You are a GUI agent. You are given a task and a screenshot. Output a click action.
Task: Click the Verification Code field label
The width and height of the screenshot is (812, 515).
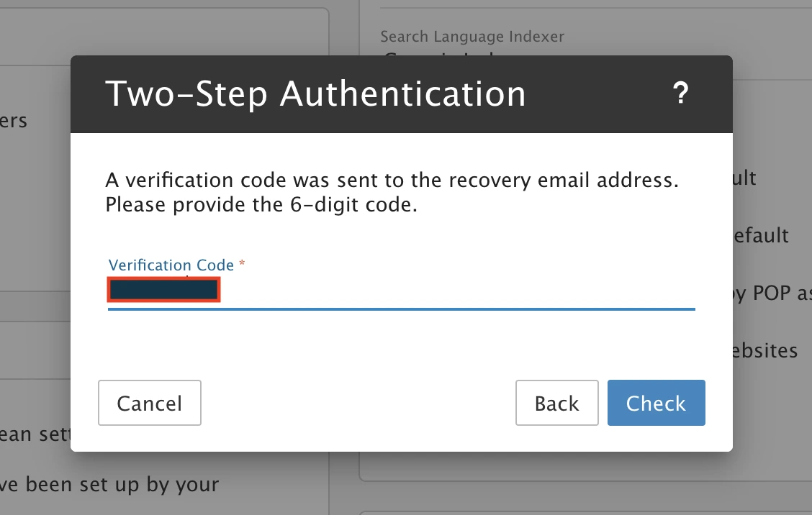pos(171,265)
